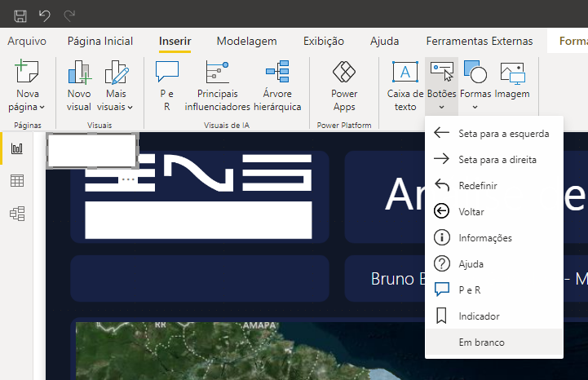588x380 pixels.
Task: Select Informações button option
Action: 494,238
